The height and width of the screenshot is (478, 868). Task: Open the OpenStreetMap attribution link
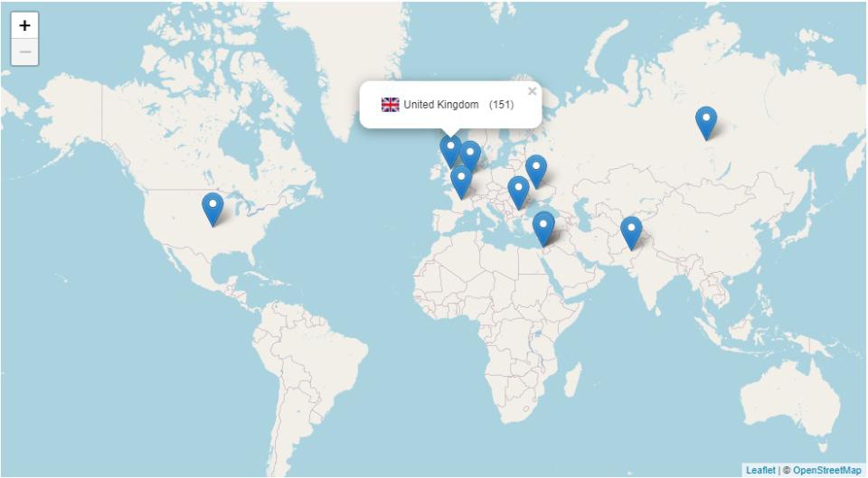click(x=826, y=470)
